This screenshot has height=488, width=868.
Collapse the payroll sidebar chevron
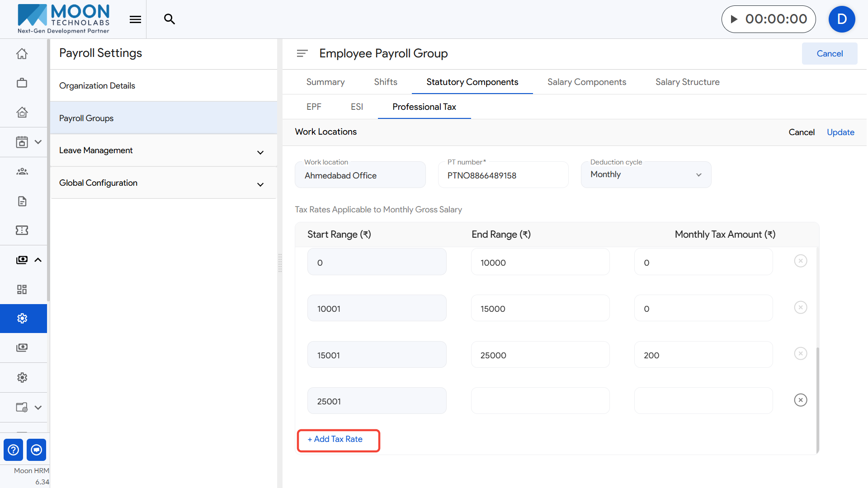click(38, 260)
